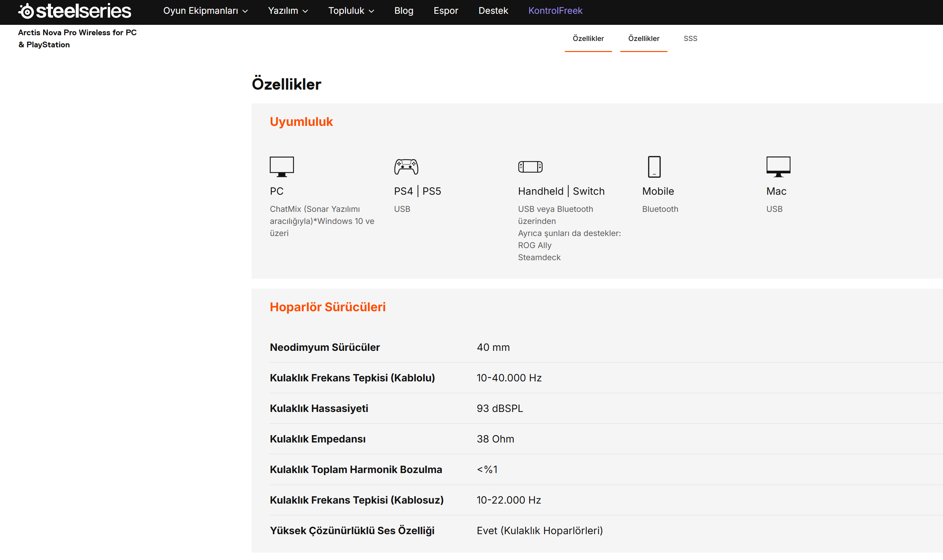
Task: Click the ROG Ally text
Action: coord(534,245)
